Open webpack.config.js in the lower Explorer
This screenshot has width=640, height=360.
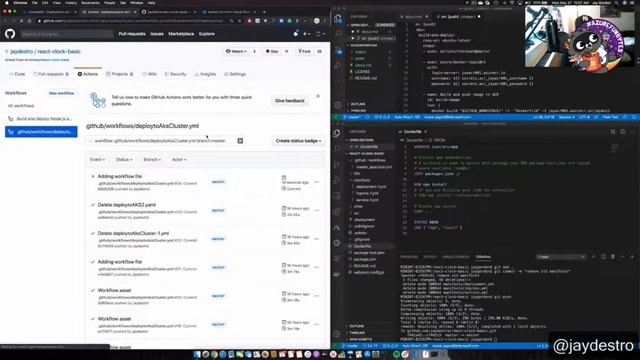pos(368,272)
